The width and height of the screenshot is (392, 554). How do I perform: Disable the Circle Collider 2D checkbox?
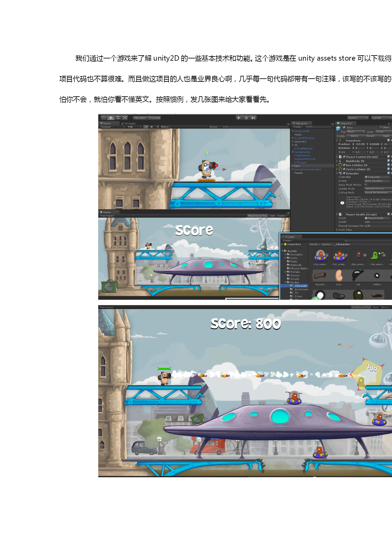pos(344,169)
